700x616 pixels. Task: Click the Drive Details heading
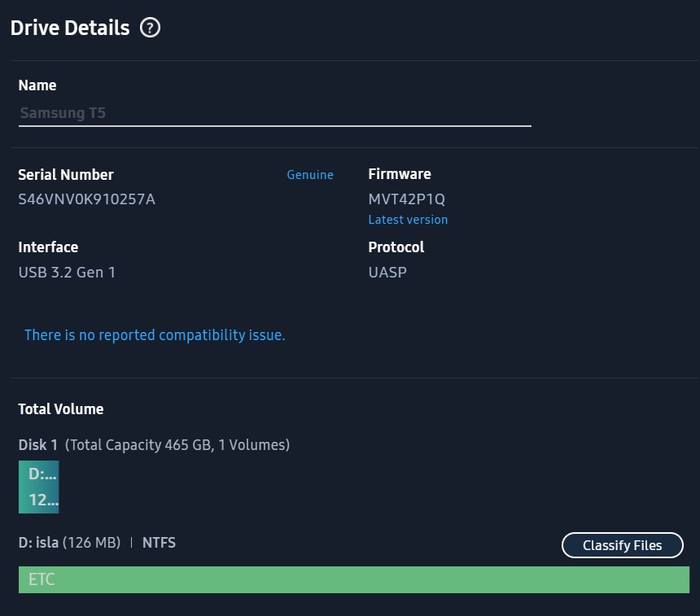pos(70,28)
